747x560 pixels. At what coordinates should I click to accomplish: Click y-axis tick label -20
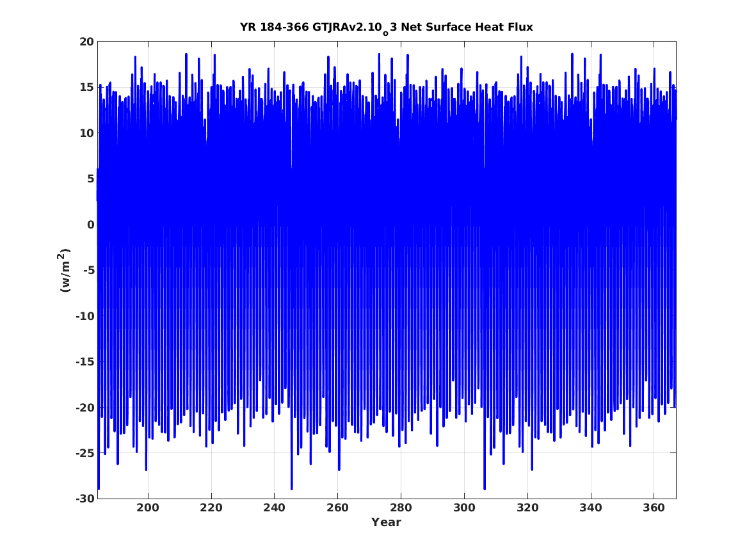point(84,408)
